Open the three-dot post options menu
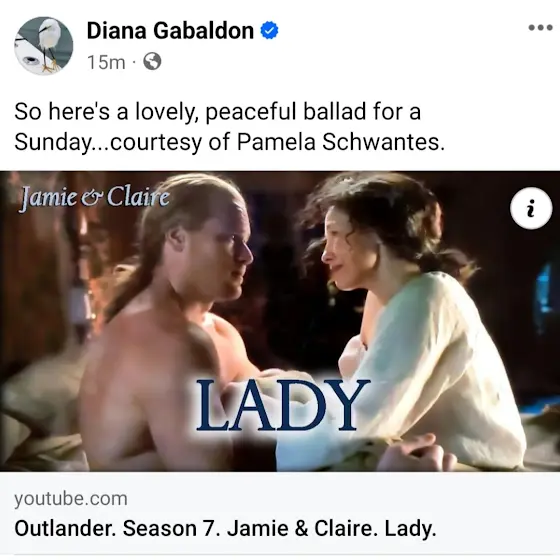The image size is (560, 560). (x=540, y=28)
